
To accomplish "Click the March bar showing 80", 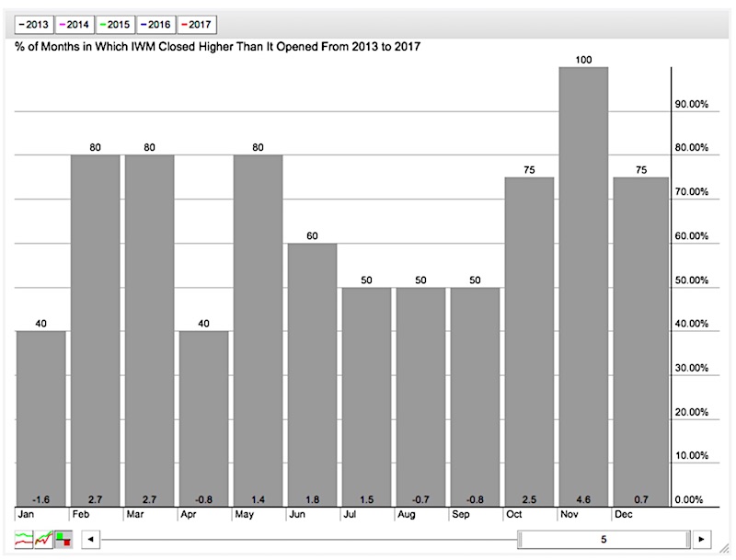I will pos(149,330).
